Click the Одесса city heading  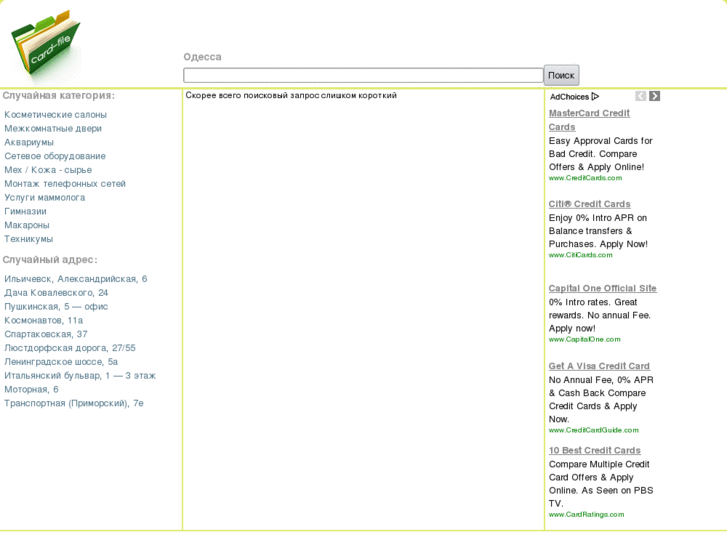click(202, 57)
